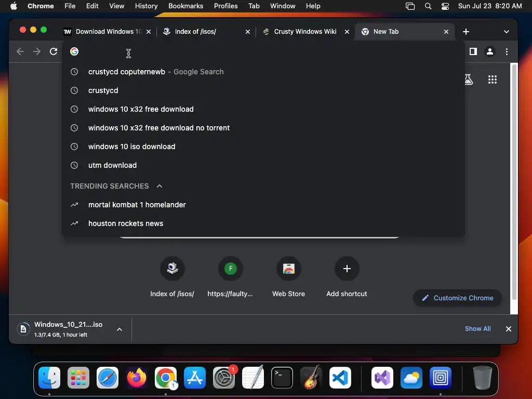Open the side panel icon
This screenshot has height=399, width=532.
[473, 51]
